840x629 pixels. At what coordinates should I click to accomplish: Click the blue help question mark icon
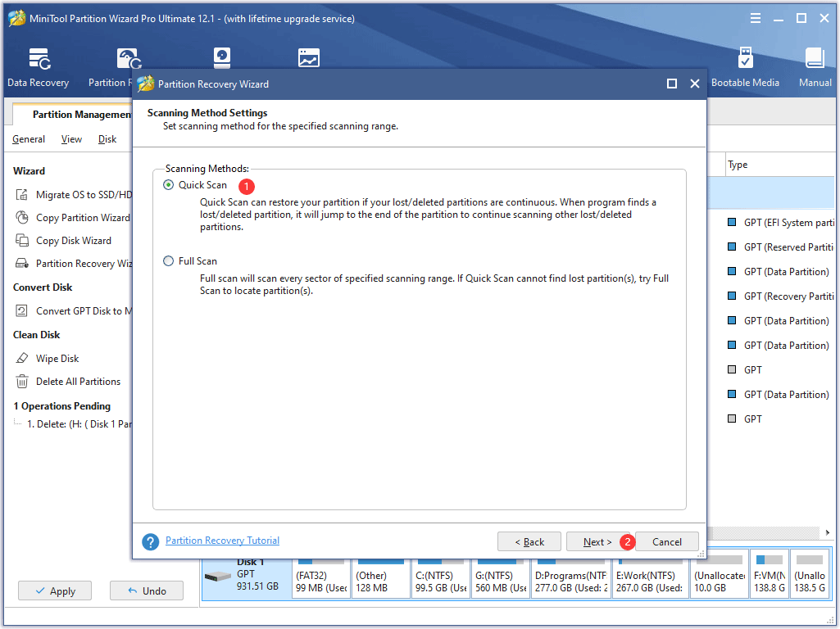151,541
